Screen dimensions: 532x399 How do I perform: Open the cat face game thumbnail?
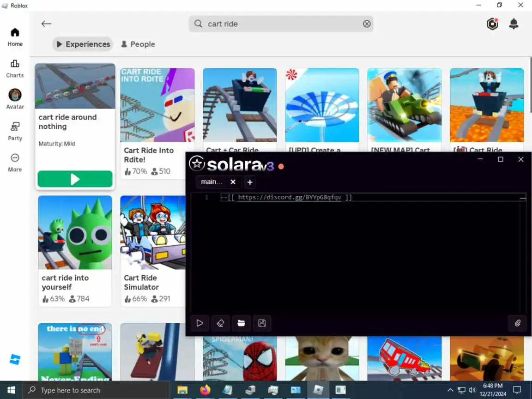pos(322,358)
